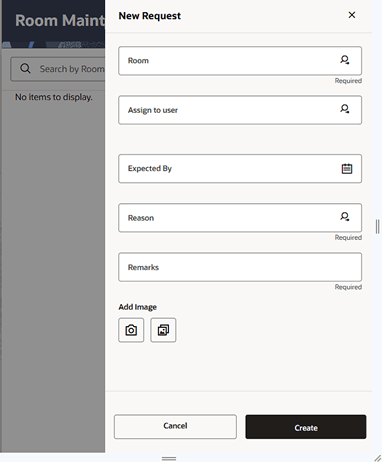
Task: Focus the Expected By date field
Action: (x=240, y=168)
